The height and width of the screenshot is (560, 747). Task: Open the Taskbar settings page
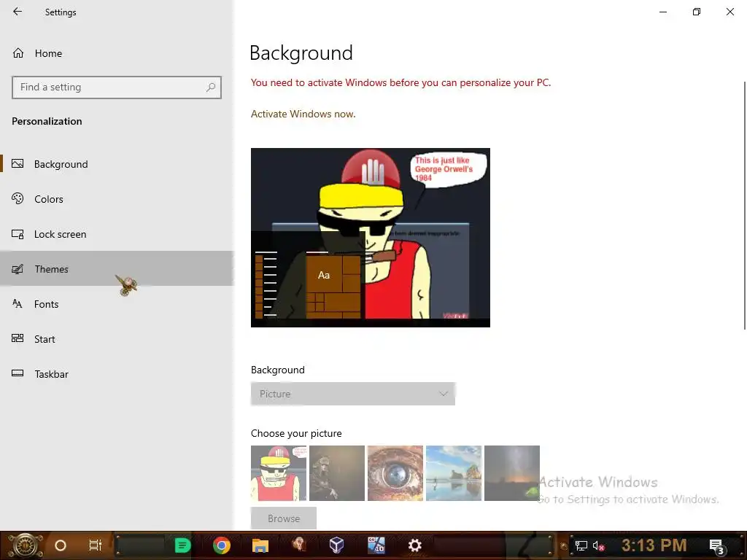[x=117, y=374]
